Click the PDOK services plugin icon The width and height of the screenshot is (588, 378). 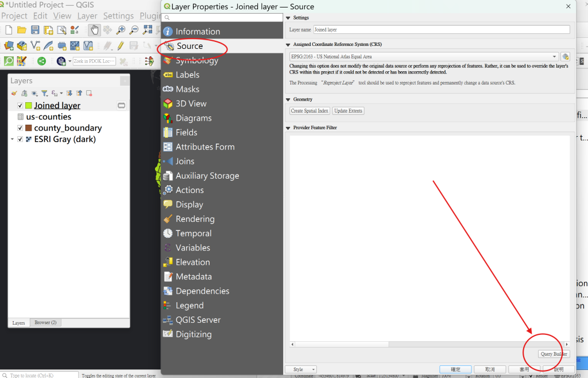[x=61, y=61]
